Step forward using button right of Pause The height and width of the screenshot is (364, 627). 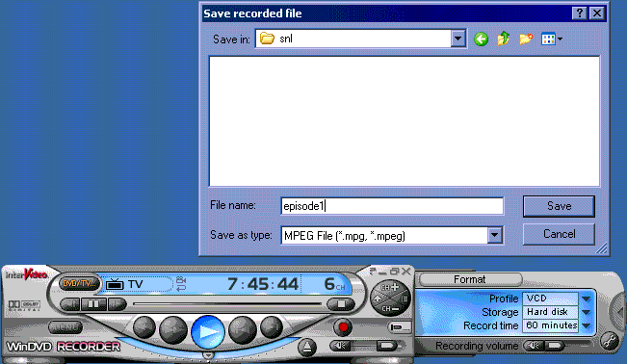(117, 304)
